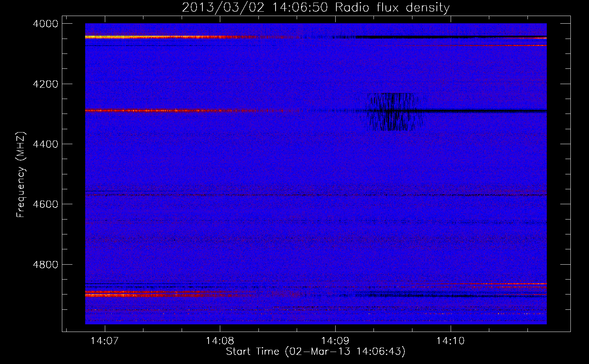Select the 4200 frequency tick label
This screenshot has height=364, width=589.
(x=46, y=84)
